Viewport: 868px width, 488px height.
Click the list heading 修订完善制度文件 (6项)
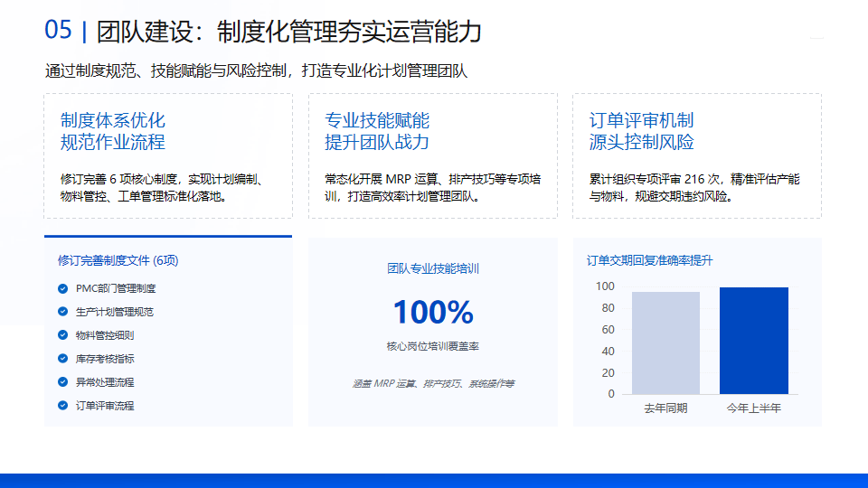tap(118, 260)
